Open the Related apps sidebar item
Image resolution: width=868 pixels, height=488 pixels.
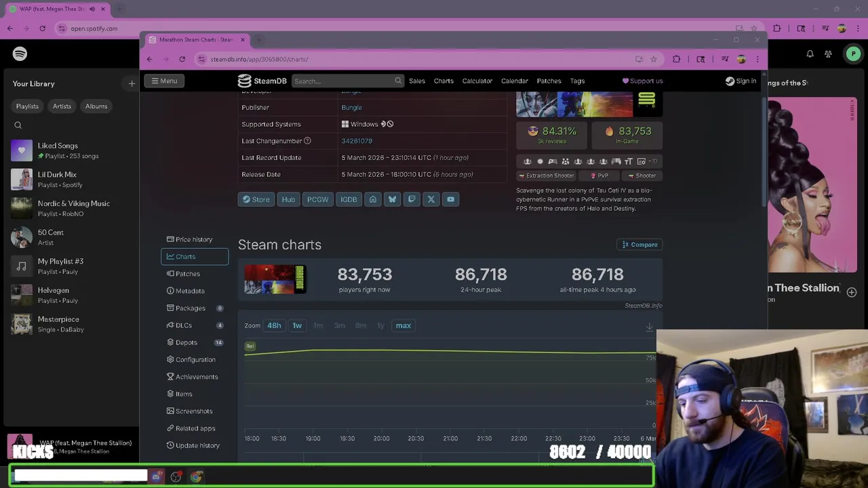[195, 428]
